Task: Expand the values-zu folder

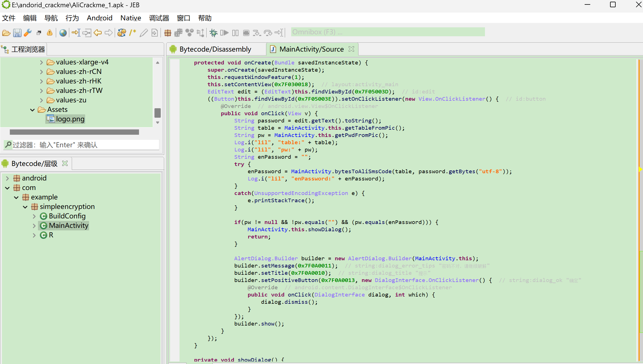Action: pyautogui.click(x=41, y=100)
